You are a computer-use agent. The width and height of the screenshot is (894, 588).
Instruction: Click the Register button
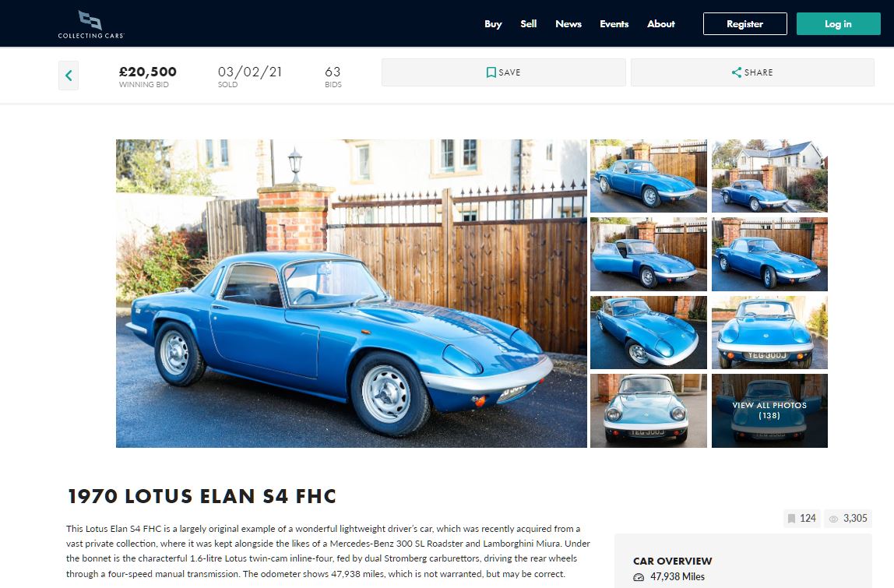(x=745, y=24)
